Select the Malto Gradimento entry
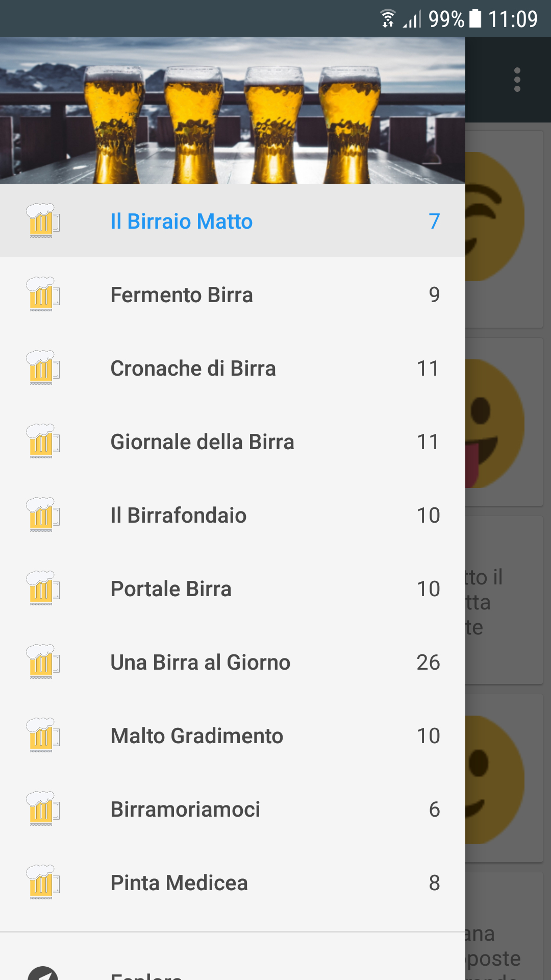Viewport: 551px width, 980px height. 233,736
